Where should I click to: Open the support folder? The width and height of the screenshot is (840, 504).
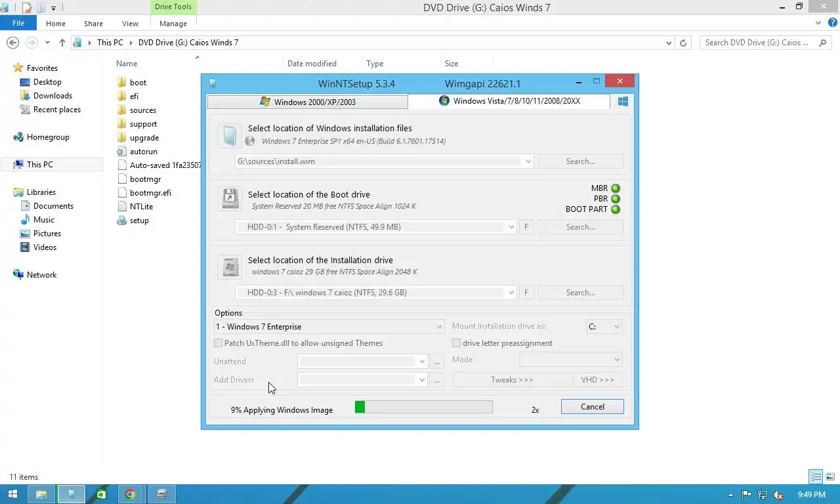click(143, 123)
